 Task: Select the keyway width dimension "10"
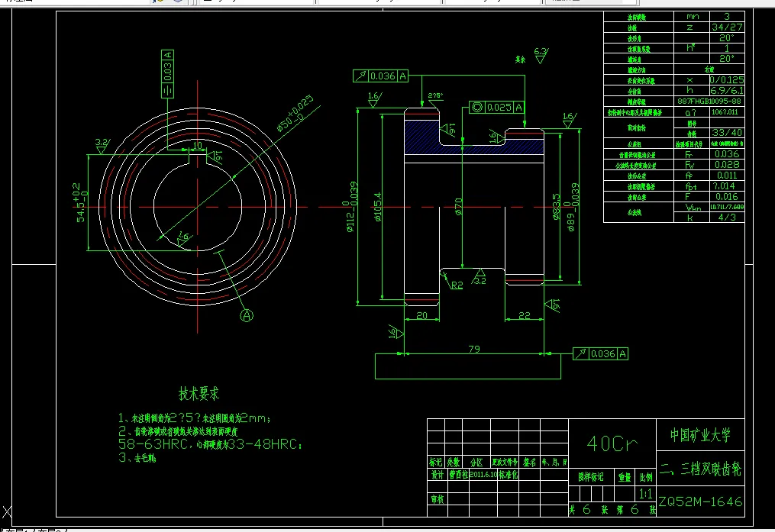tap(198, 145)
